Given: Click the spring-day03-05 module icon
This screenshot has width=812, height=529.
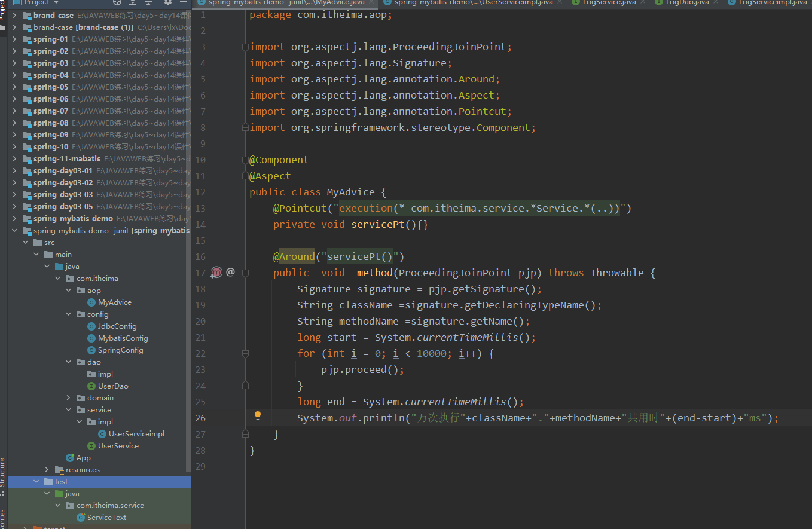Looking at the screenshot, I should click(x=27, y=207).
